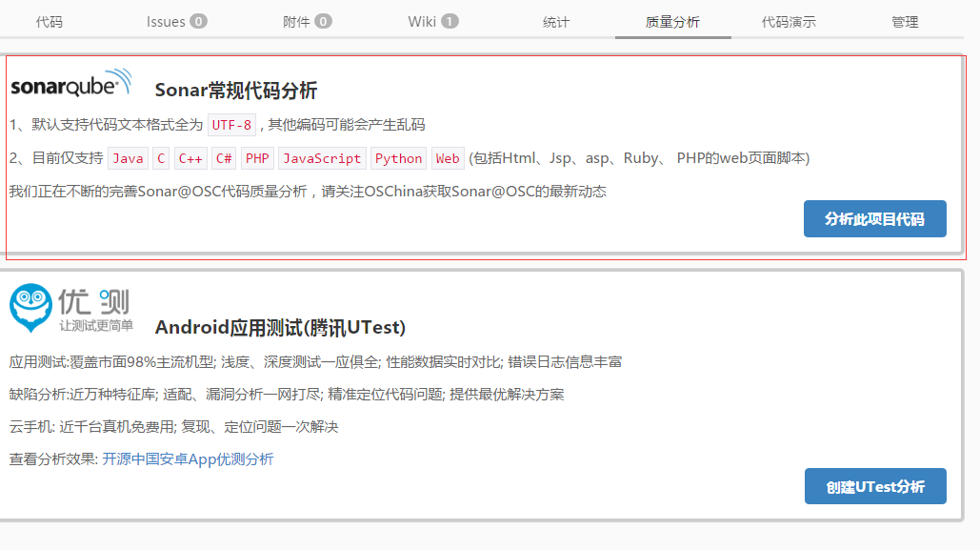Click the Sonar常规代码分析 heading
The image size is (980, 550).
[235, 91]
